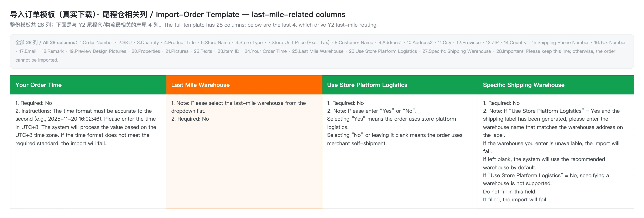The height and width of the screenshot is (218, 644).
Task: Click '6.Store Type' in the column list
Action: (x=249, y=42)
